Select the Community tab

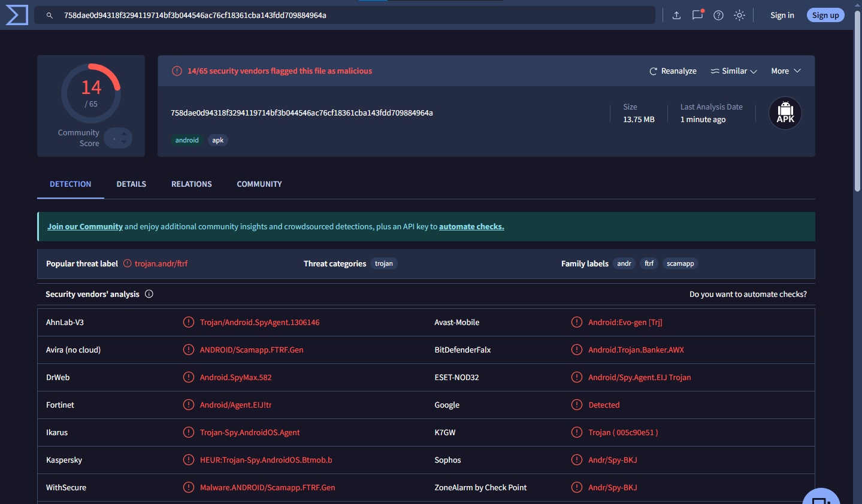pos(259,184)
